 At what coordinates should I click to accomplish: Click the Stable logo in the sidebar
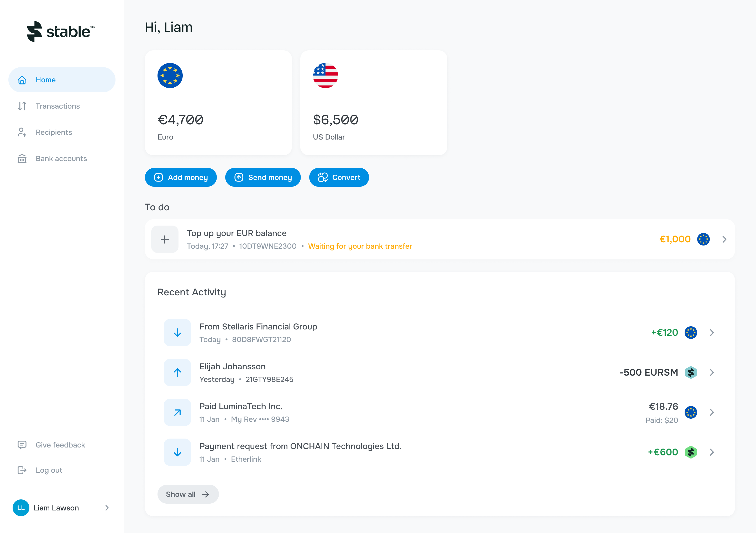pos(61,31)
